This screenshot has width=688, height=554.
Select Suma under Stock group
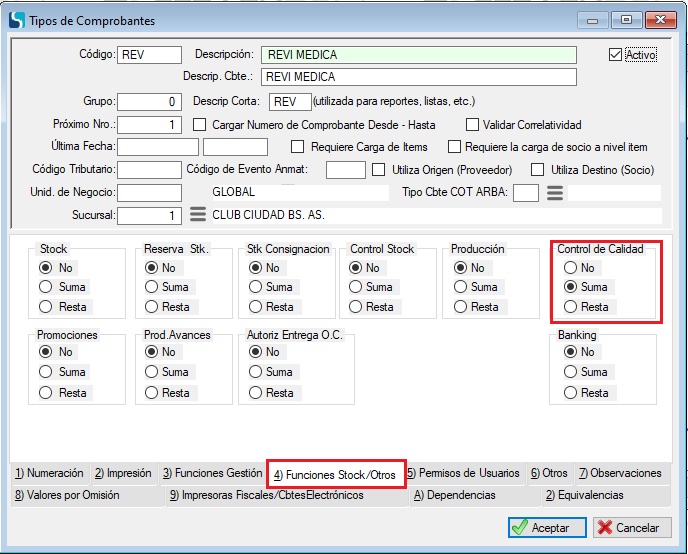[46, 287]
